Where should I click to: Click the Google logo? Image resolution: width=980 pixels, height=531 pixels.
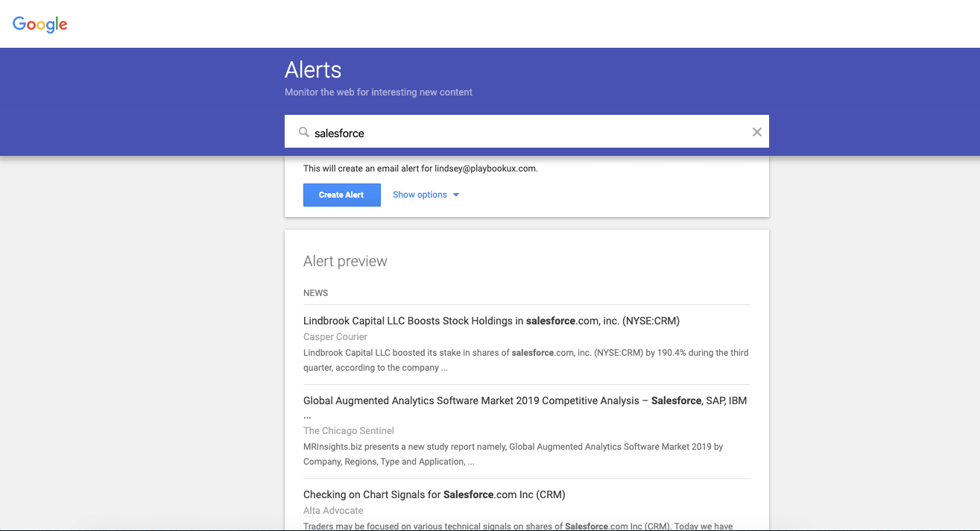40,25
